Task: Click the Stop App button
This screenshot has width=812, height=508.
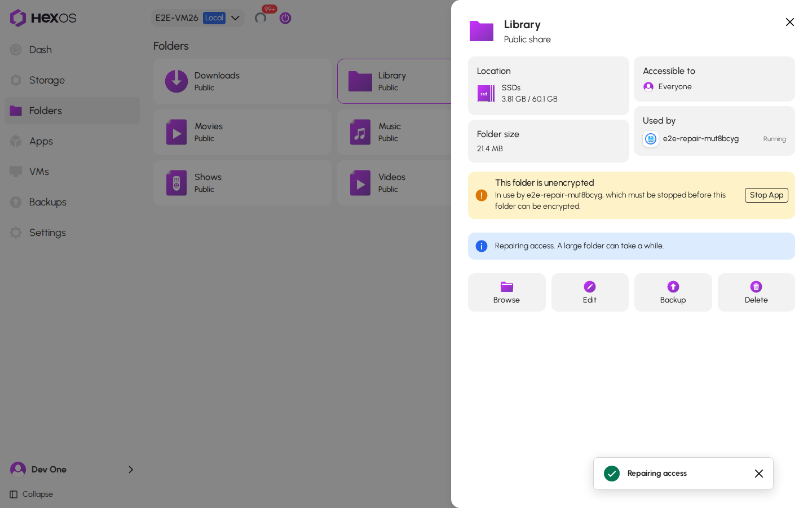Action: pyautogui.click(x=766, y=195)
